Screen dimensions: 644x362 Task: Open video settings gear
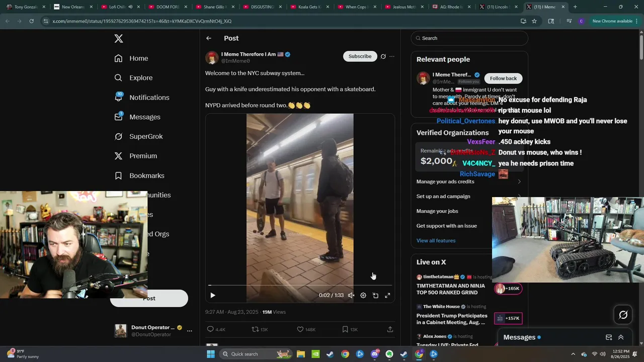pyautogui.click(x=363, y=296)
